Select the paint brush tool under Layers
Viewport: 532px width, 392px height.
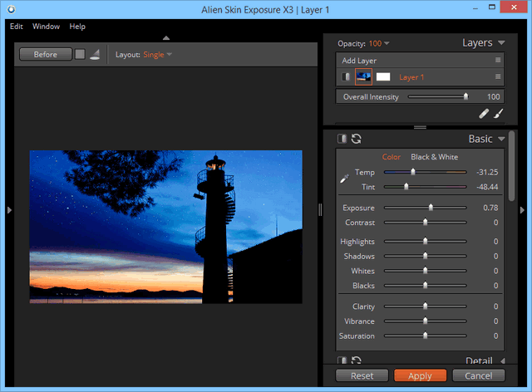(x=498, y=114)
